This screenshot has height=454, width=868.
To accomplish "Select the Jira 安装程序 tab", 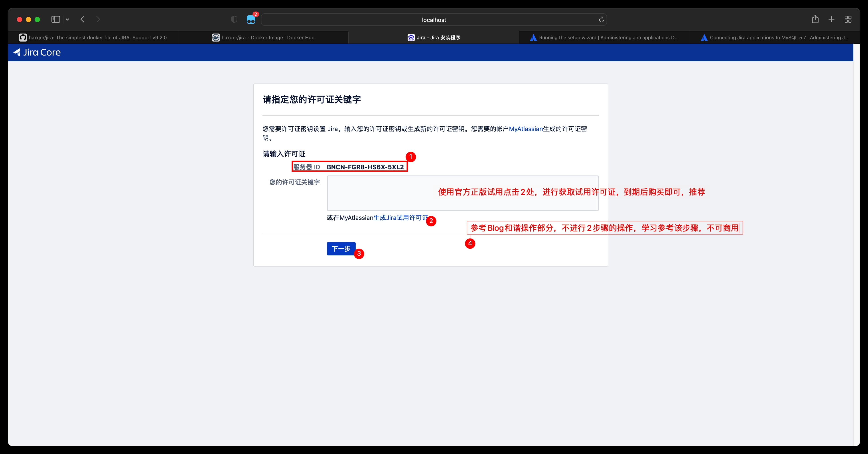I will [x=434, y=38].
